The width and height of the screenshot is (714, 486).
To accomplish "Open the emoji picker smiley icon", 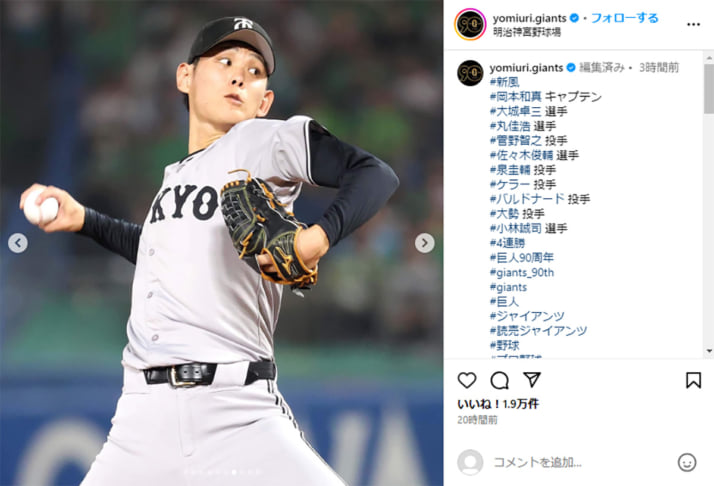I will click(687, 462).
